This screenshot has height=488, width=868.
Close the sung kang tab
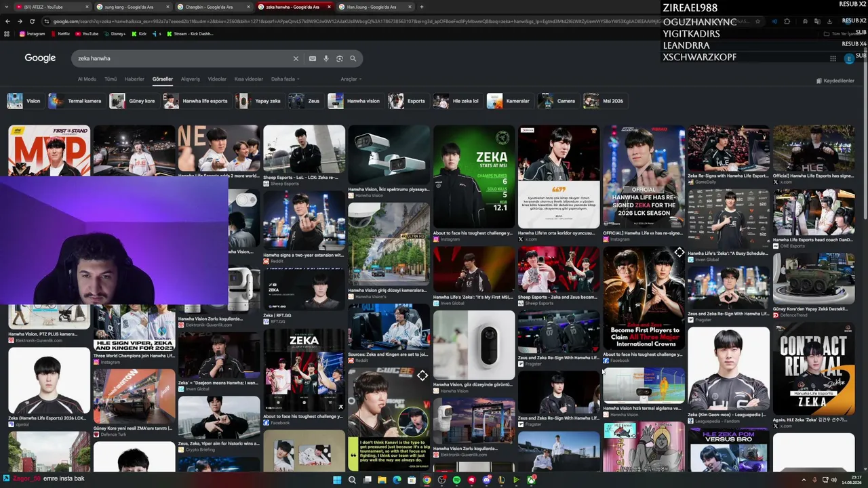coord(167,7)
